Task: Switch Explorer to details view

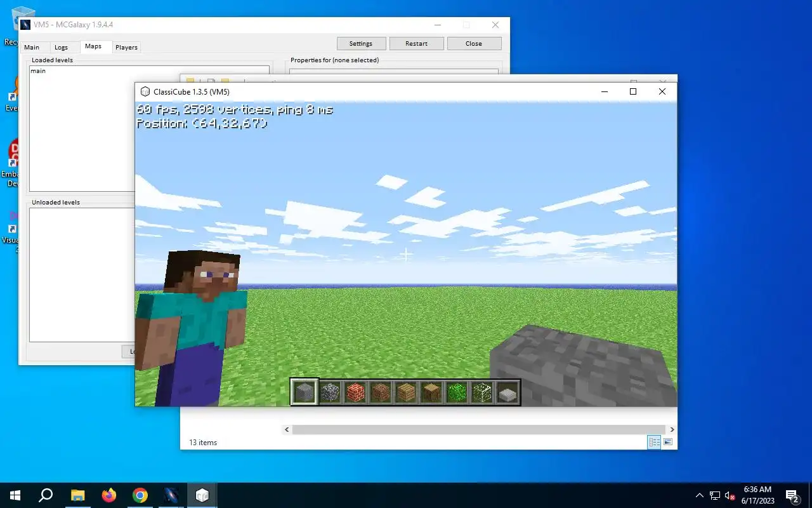Action: click(x=655, y=442)
